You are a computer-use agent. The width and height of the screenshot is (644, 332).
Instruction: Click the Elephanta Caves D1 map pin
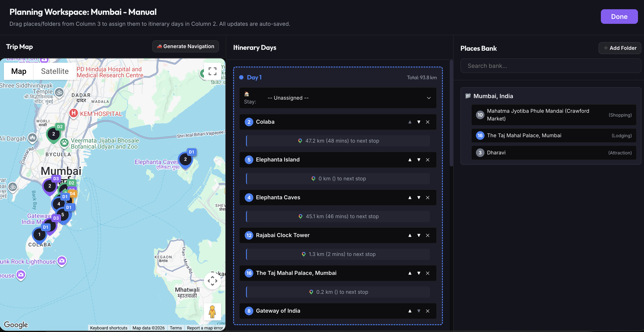coord(186,159)
